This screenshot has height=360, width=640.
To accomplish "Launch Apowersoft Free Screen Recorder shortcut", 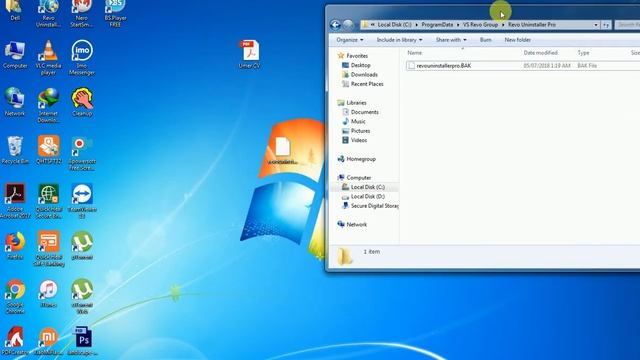I will tap(82, 153).
